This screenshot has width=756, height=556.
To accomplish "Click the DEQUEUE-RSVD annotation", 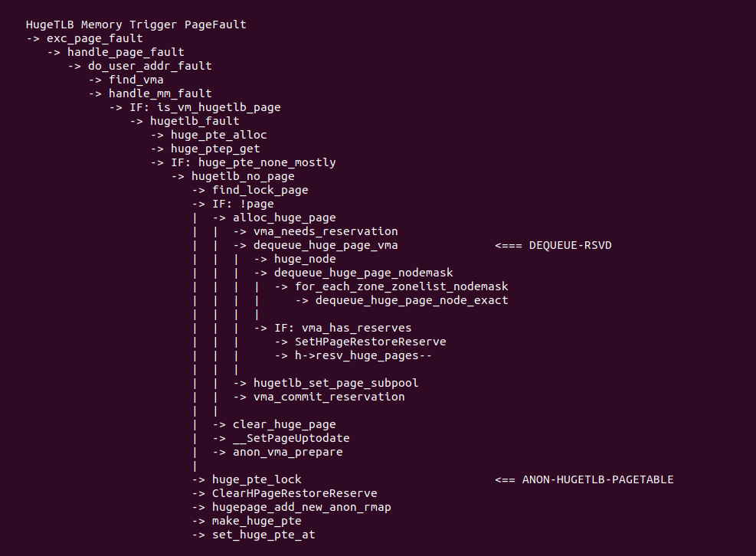I will [570, 245].
